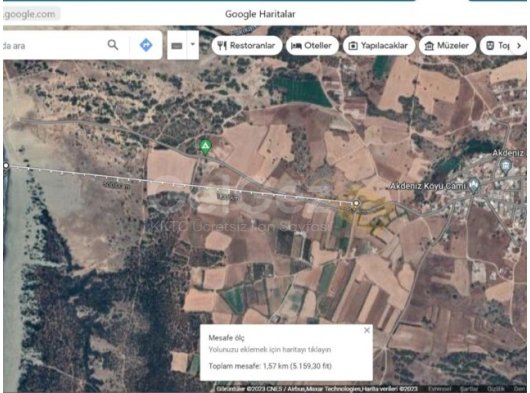Click the bed icon in Oteller
This screenshot has height=393, width=530.
[x=296, y=46]
